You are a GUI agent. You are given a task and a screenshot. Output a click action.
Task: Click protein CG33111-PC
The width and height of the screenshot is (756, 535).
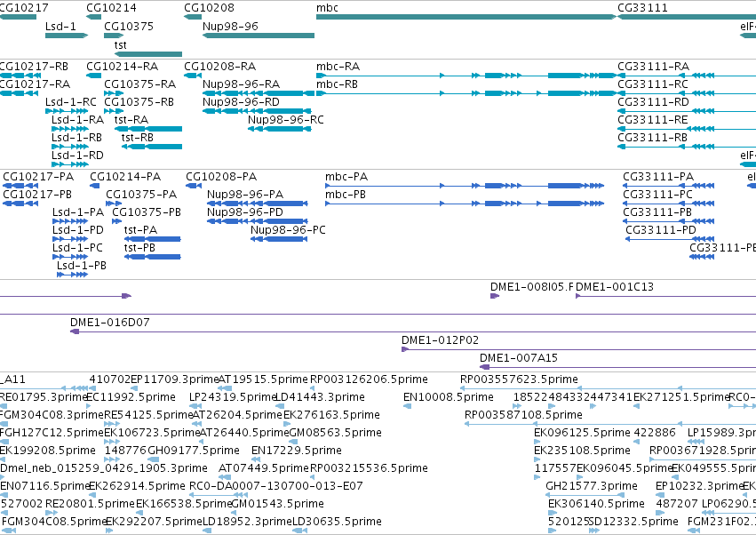[669, 204]
